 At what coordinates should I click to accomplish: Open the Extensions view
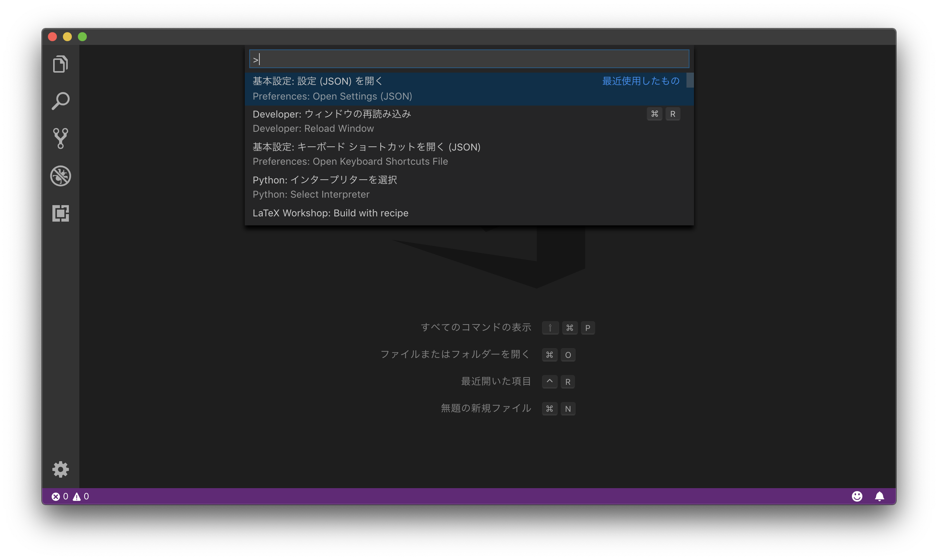(60, 213)
